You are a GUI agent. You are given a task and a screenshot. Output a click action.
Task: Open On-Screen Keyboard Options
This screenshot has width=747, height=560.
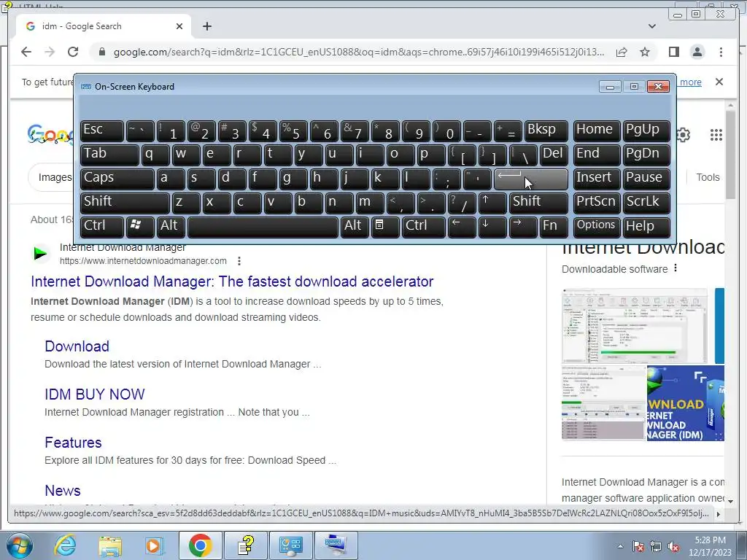click(597, 227)
